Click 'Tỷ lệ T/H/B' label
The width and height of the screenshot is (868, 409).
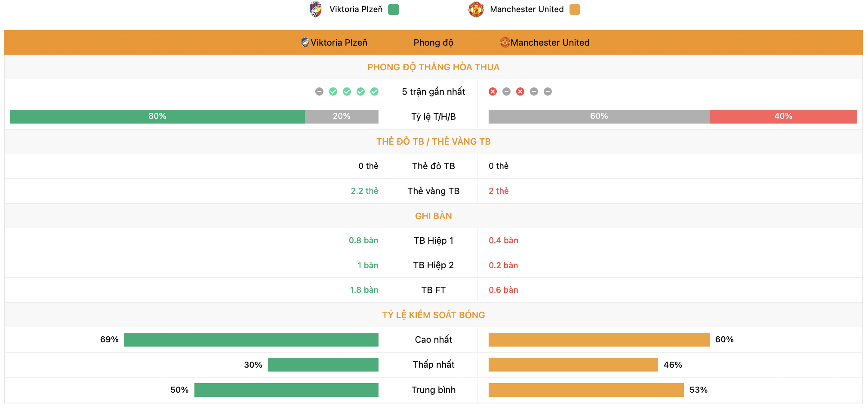point(434,117)
